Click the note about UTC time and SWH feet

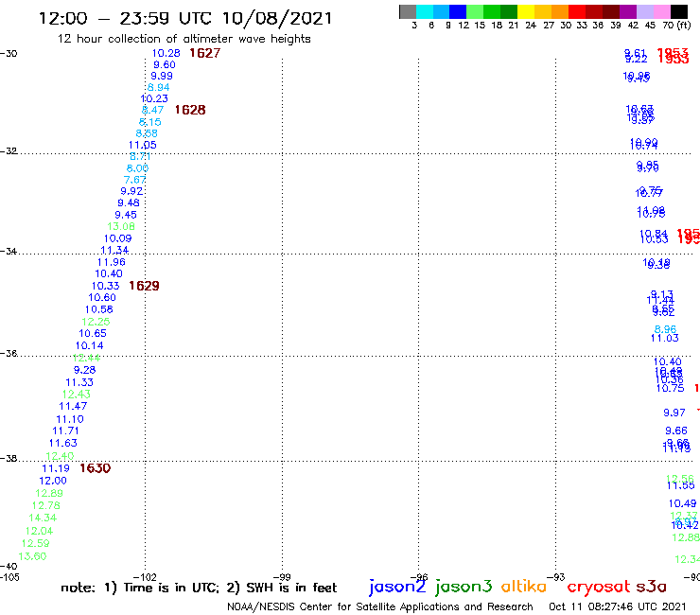coord(199,588)
